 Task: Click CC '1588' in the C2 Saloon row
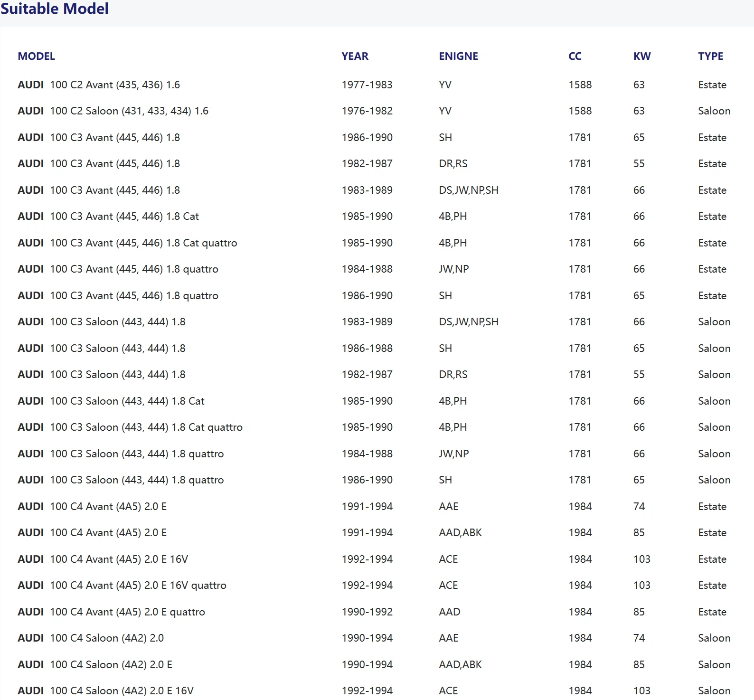coord(580,111)
